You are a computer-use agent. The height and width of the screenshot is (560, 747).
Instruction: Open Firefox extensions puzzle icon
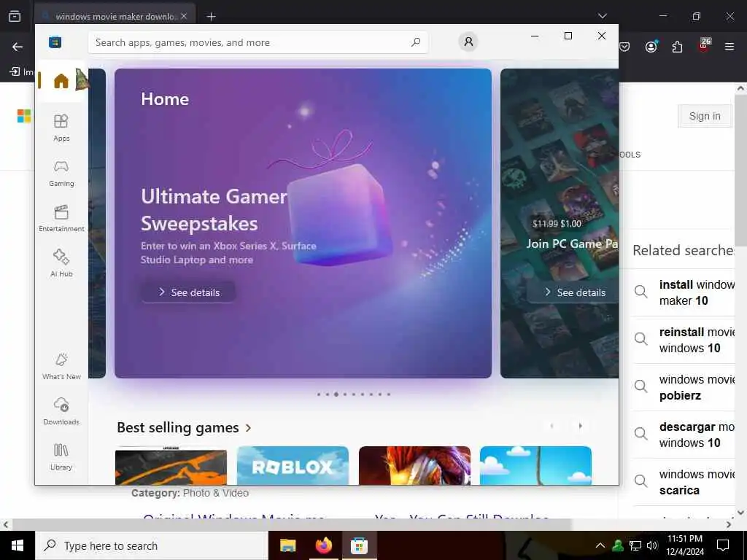pos(677,47)
